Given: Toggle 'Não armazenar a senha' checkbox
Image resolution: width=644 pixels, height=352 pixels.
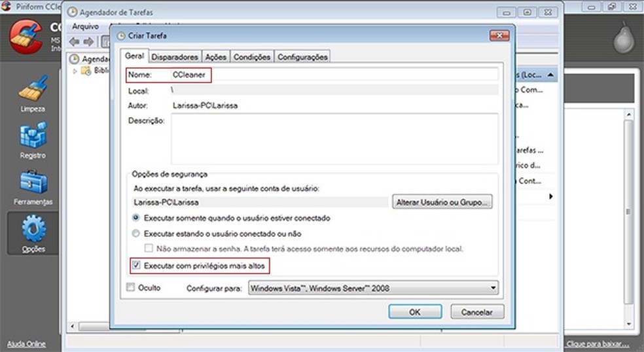Looking at the screenshot, I should pyautogui.click(x=149, y=248).
